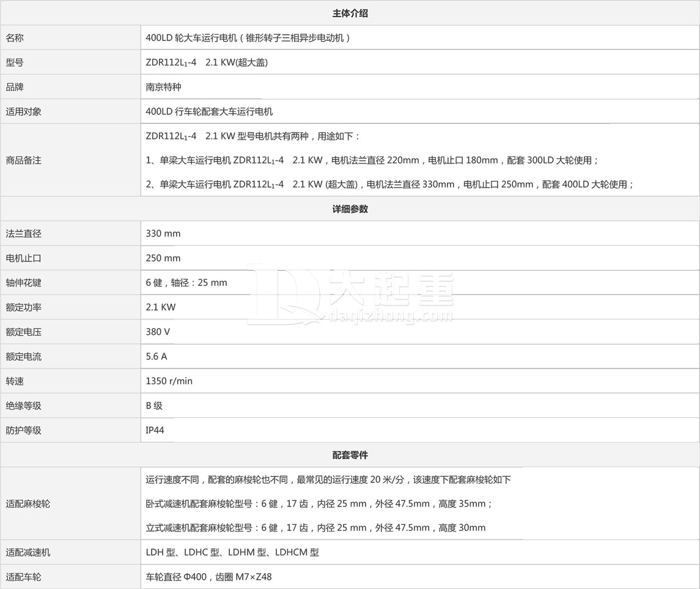Click the 6 键，轴径：25 mm value
This screenshot has width=700, height=589.
click(186, 282)
